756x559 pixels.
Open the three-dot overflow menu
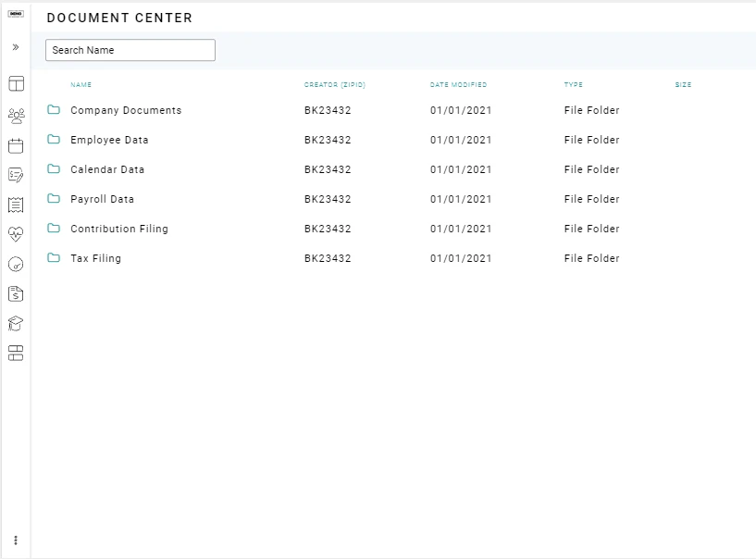[x=15, y=540]
